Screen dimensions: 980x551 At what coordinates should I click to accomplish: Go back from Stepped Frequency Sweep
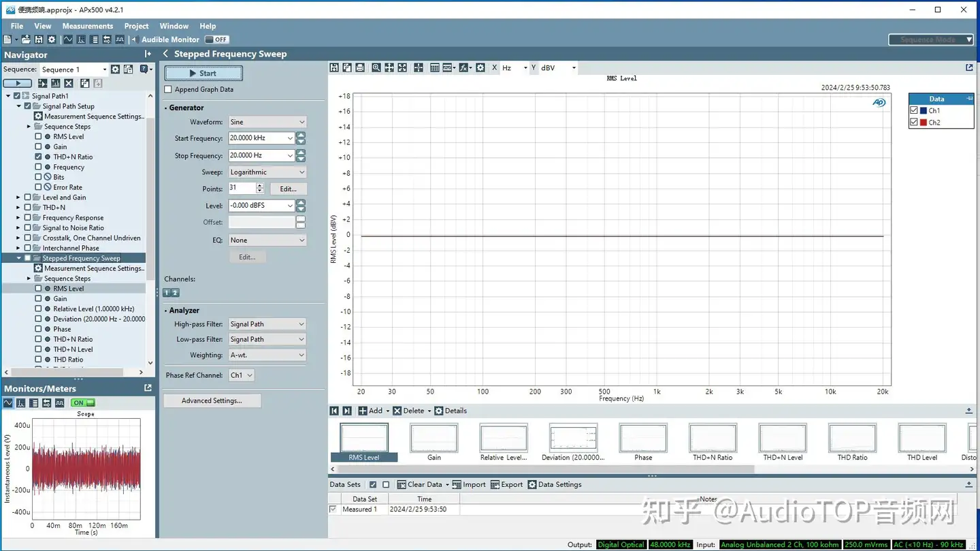pos(165,54)
